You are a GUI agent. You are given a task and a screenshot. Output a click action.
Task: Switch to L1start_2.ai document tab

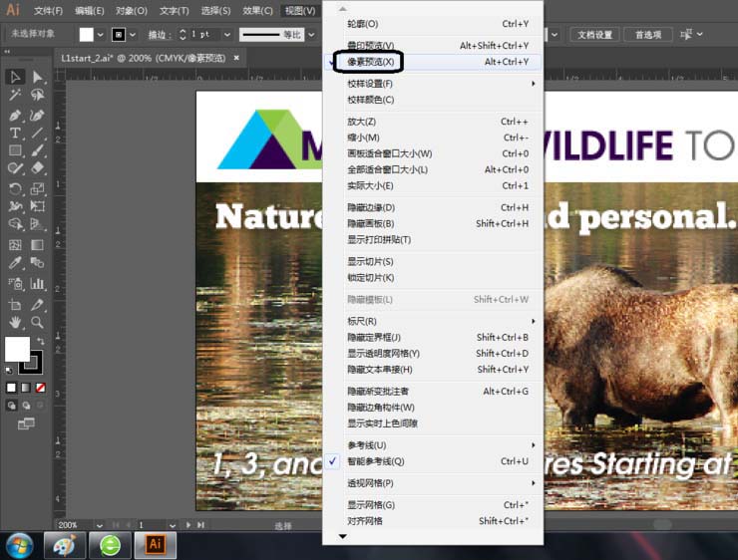(x=150, y=59)
